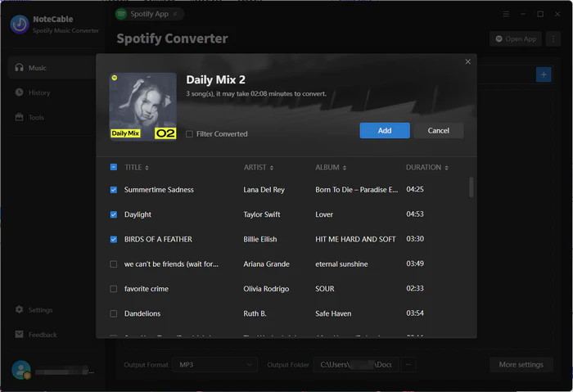Click the envelope Feedback icon
This screenshot has width=573, height=392.
[19, 334]
